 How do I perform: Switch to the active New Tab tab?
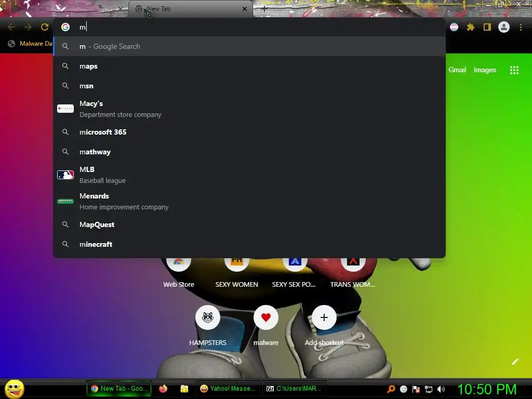tap(191, 9)
